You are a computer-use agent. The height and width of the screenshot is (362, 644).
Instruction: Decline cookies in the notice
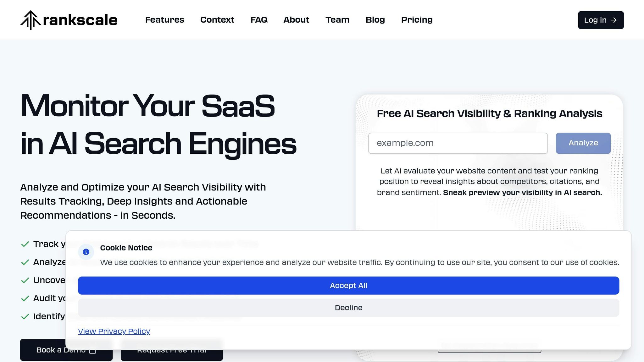(x=348, y=308)
